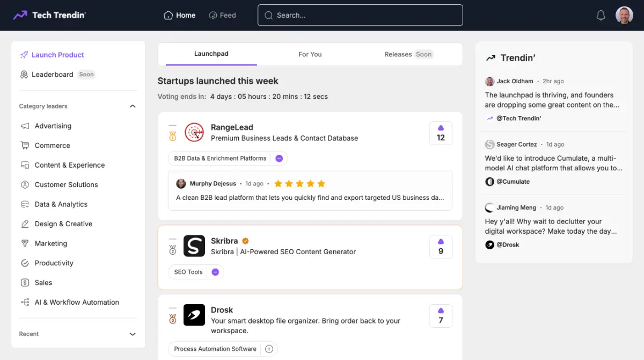Collapse the Category leaders section
The height and width of the screenshot is (360, 644).
click(133, 106)
